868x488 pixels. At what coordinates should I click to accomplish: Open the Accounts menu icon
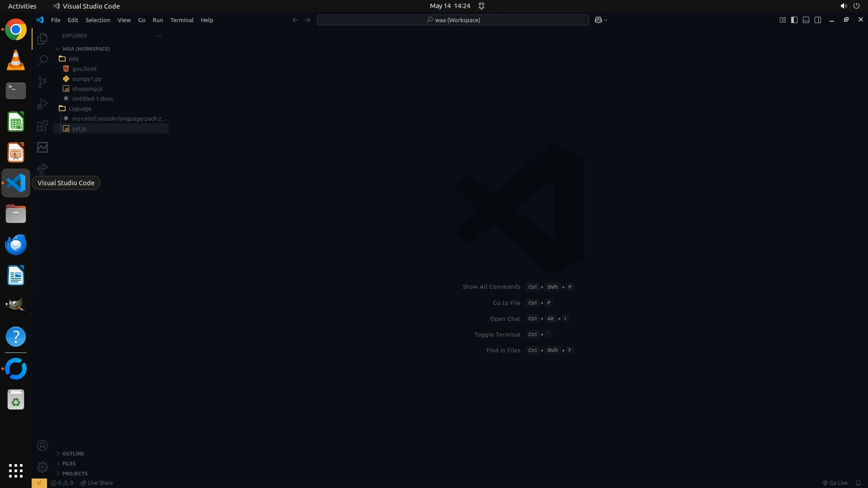click(42, 446)
